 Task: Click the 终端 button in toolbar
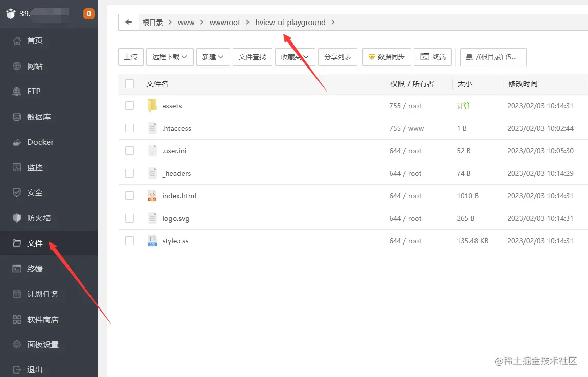pos(434,57)
